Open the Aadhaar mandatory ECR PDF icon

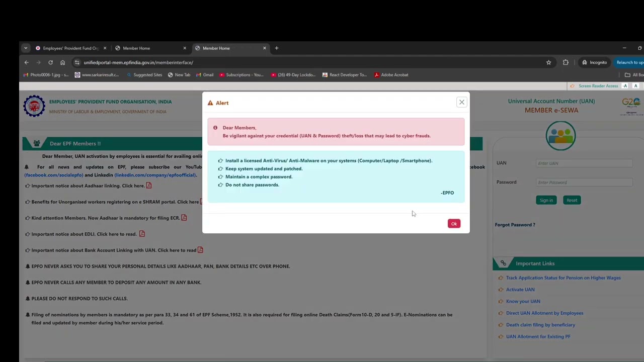(184, 218)
